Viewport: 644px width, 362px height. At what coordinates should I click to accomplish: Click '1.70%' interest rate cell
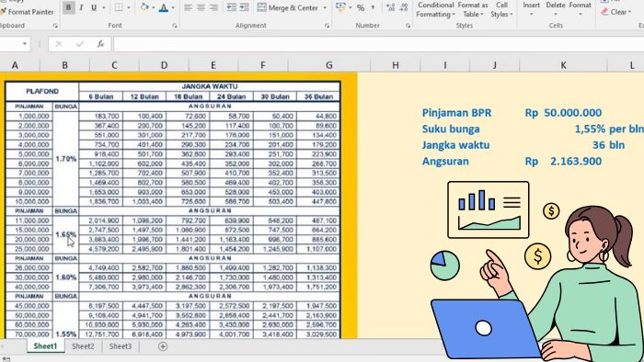[x=66, y=159]
